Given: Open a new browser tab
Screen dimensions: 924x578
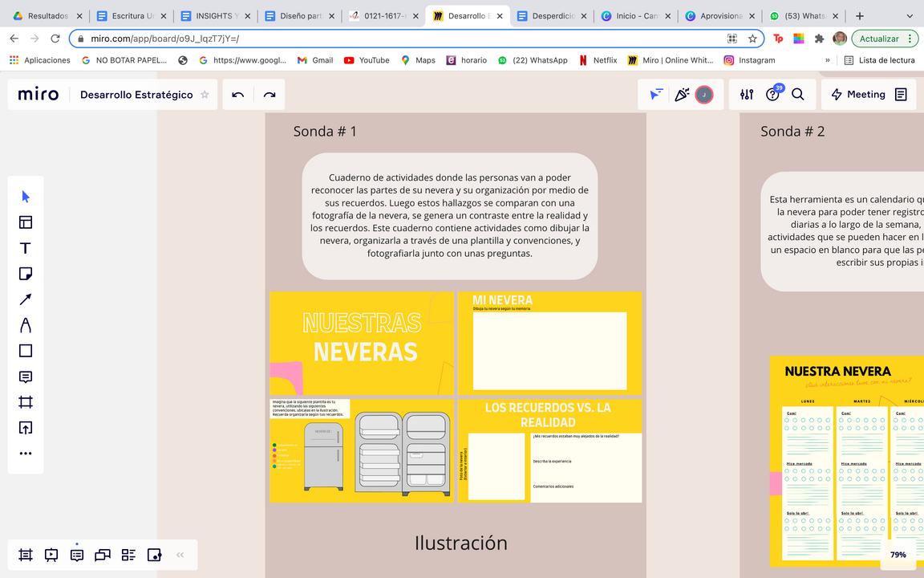Looking at the screenshot, I should point(859,16).
